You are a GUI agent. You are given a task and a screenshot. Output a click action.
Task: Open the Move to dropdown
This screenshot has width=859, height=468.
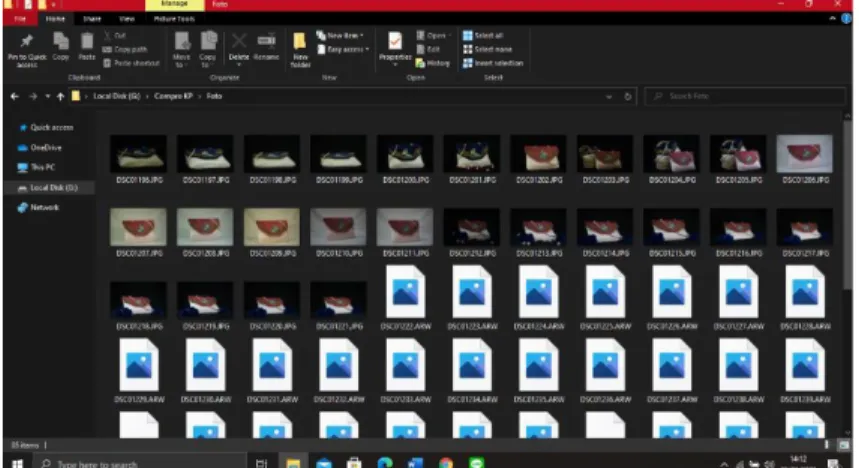point(181,49)
